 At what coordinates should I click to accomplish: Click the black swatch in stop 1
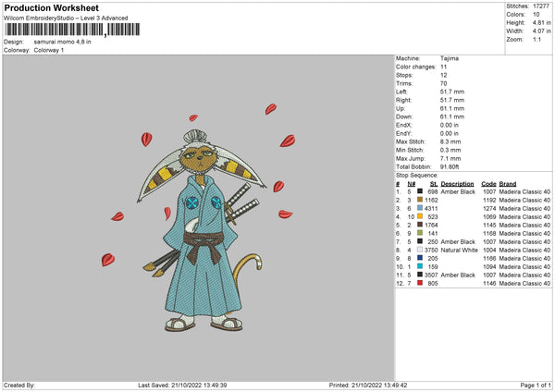click(420, 191)
